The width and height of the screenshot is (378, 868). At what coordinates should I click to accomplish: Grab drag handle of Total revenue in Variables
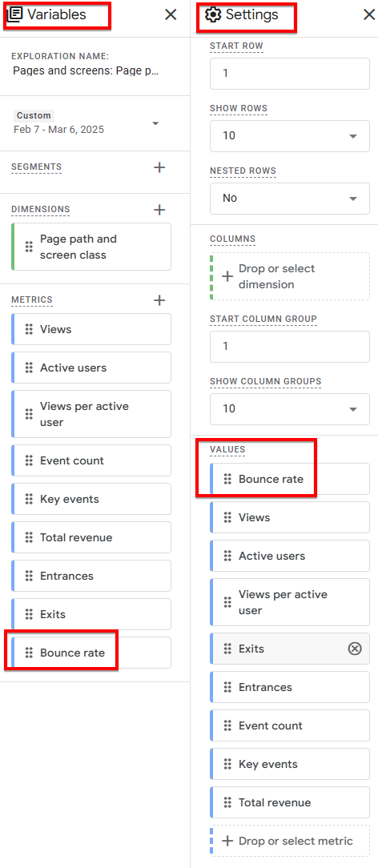pyautogui.click(x=30, y=537)
